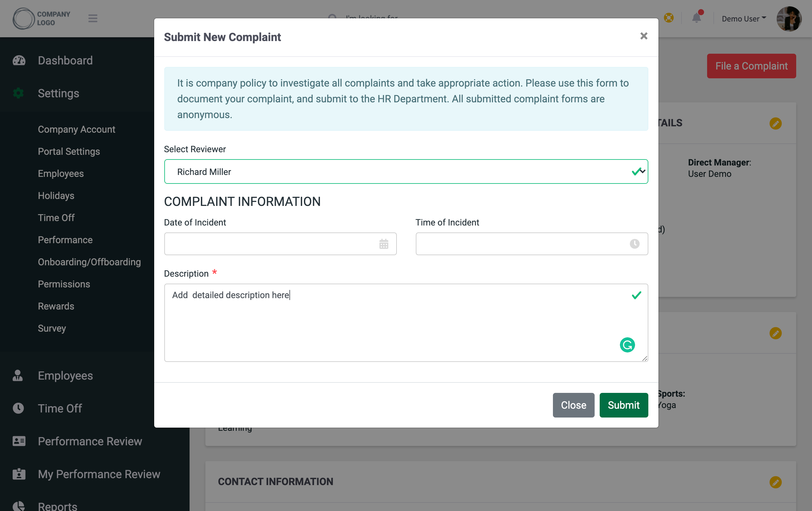Open Time Off under Settings
The height and width of the screenshot is (511, 812).
click(x=56, y=218)
